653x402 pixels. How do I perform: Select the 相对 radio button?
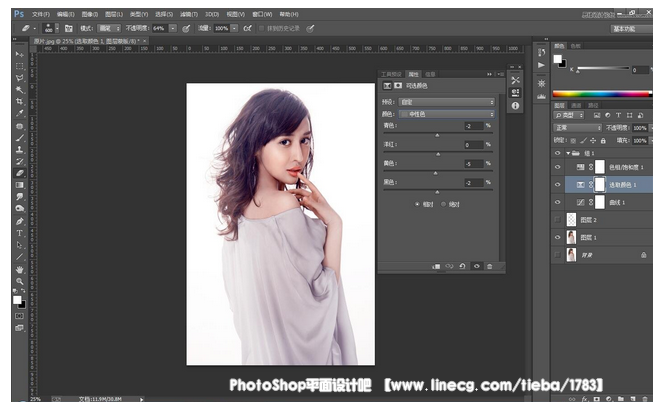click(x=420, y=203)
